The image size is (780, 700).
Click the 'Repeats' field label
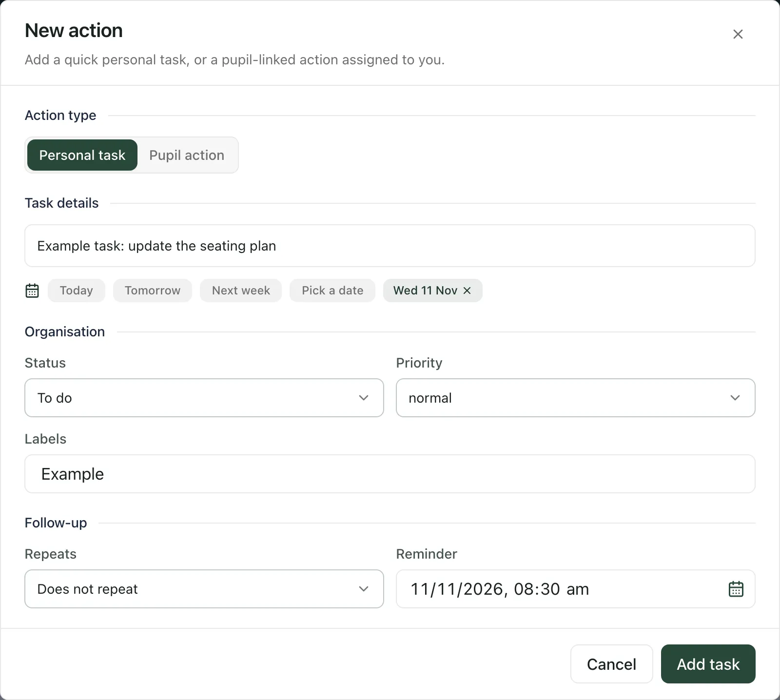[x=51, y=554]
